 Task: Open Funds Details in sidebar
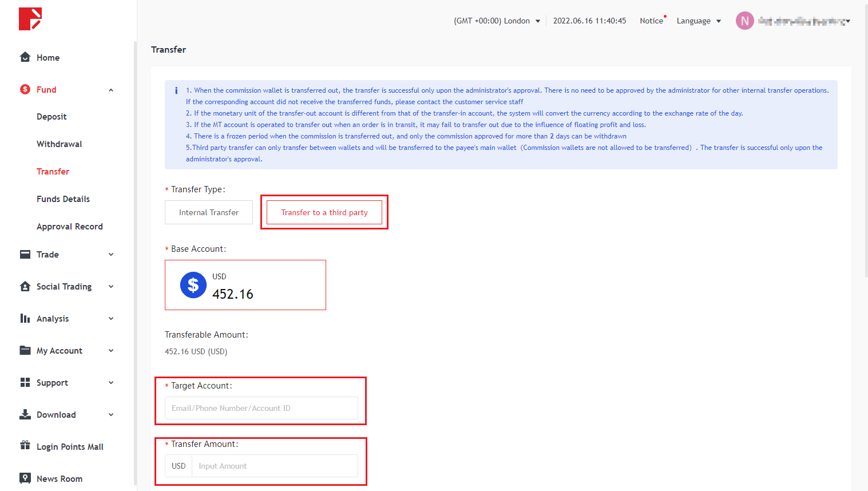pyautogui.click(x=63, y=199)
